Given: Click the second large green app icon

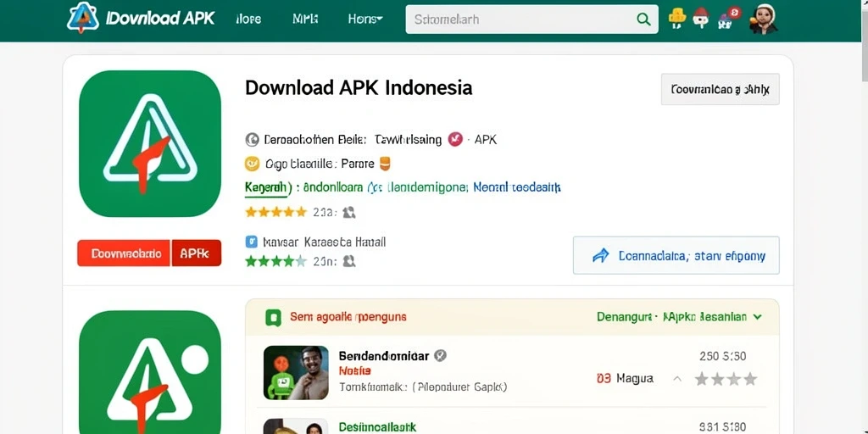Looking at the screenshot, I should [x=150, y=372].
